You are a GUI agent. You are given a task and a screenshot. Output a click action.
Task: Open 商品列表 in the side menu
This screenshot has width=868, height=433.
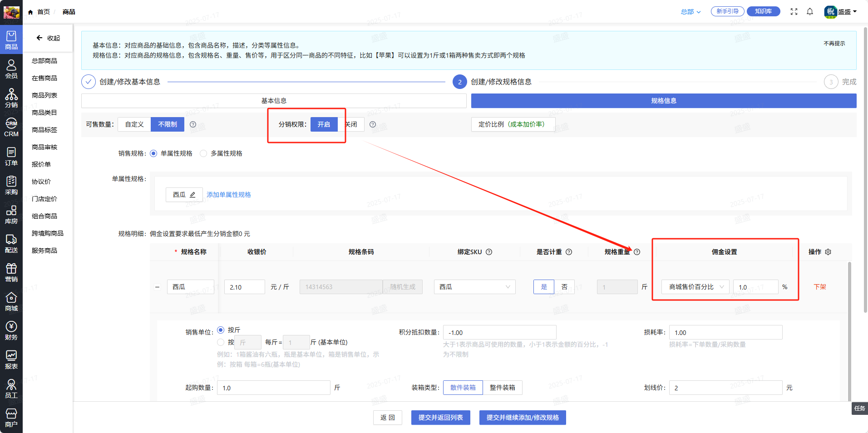point(44,95)
